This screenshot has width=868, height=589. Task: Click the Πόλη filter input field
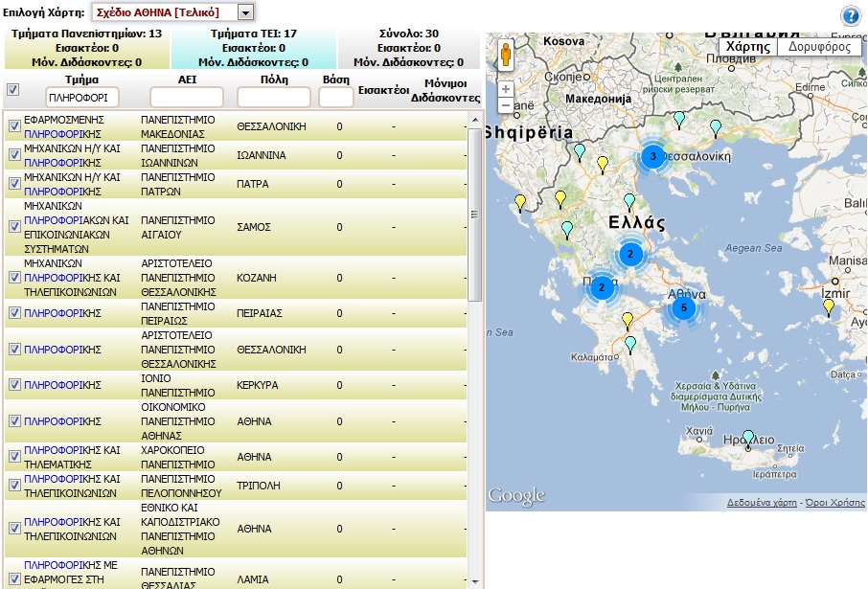[273, 98]
